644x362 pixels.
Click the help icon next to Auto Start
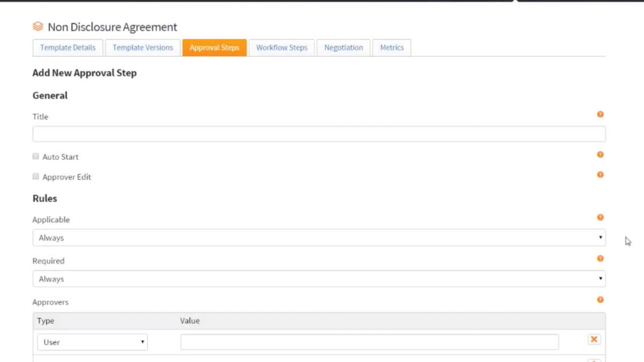600,154
